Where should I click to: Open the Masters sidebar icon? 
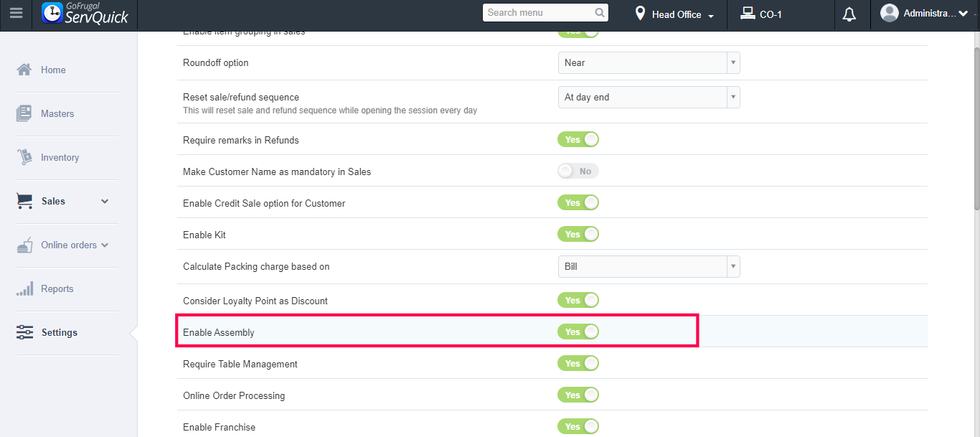pyautogui.click(x=24, y=113)
